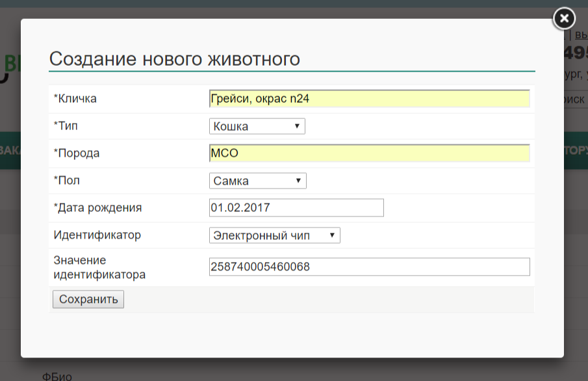The height and width of the screenshot is (381, 588).
Task: Click the *Тип field label
Action: click(x=66, y=125)
